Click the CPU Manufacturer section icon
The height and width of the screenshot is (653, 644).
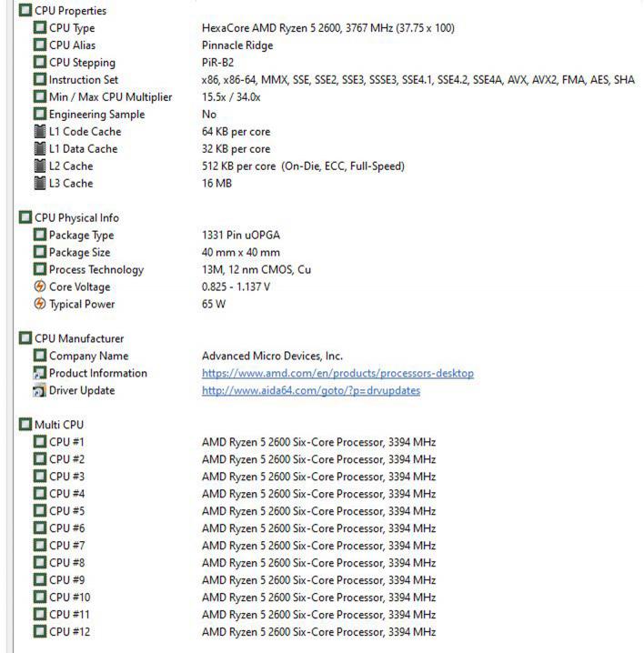coord(25,338)
